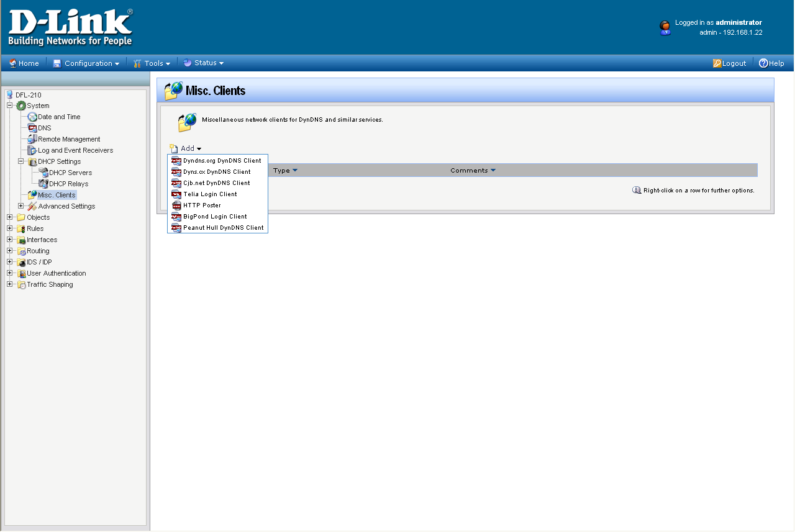Click the Misc. Clients tree icon
The height and width of the screenshot is (532, 795).
point(32,195)
